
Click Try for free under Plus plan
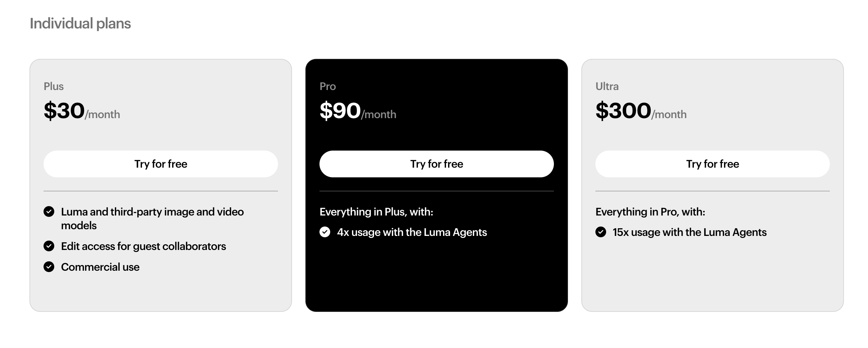tap(160, 164)
